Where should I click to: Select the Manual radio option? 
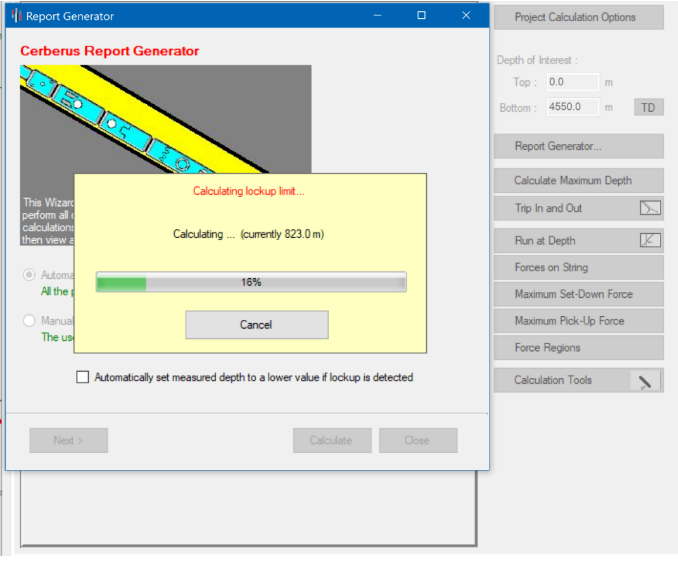click(29, 320)
